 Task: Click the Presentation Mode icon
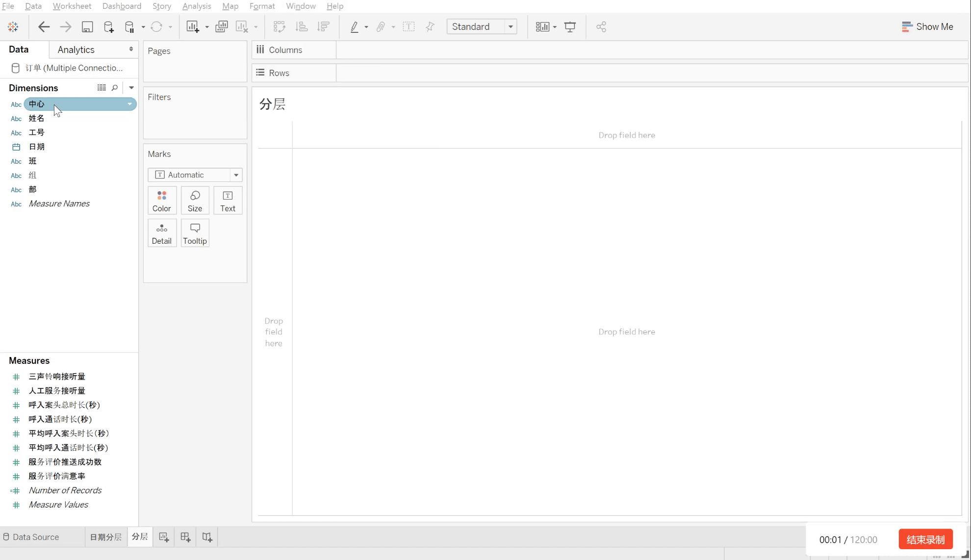[x=570, y=27]
